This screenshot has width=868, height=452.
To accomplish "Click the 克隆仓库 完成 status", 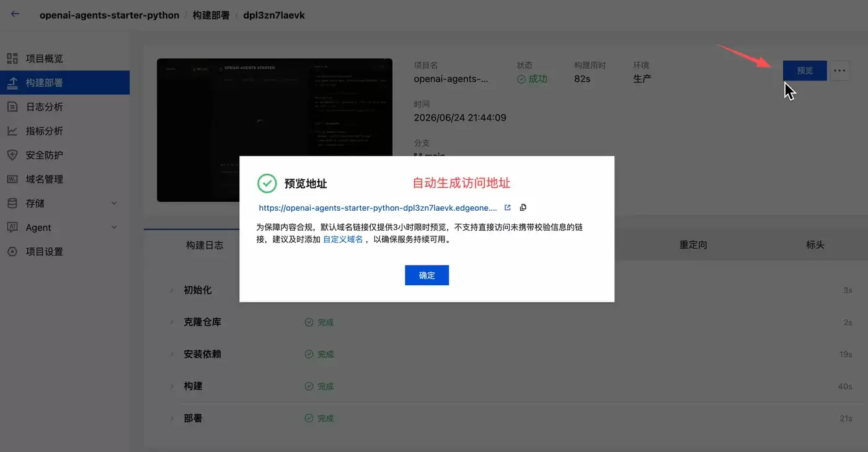I will (319, 322).
